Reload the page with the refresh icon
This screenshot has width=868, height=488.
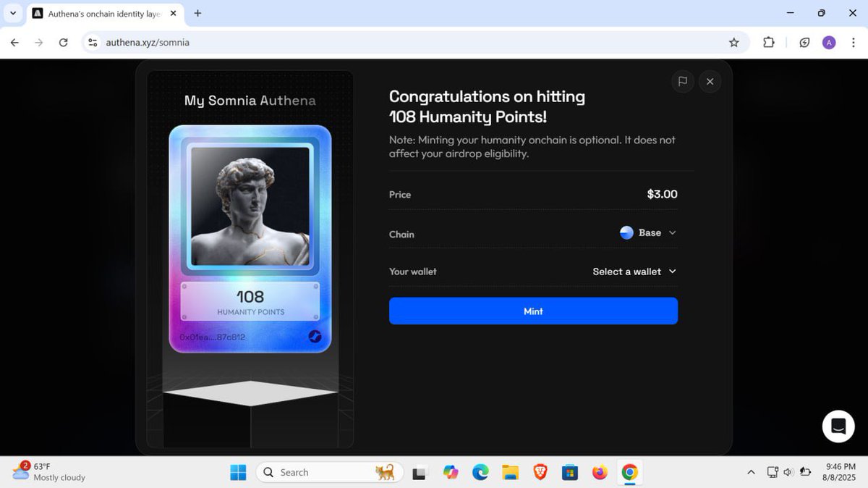coord(63,43)
